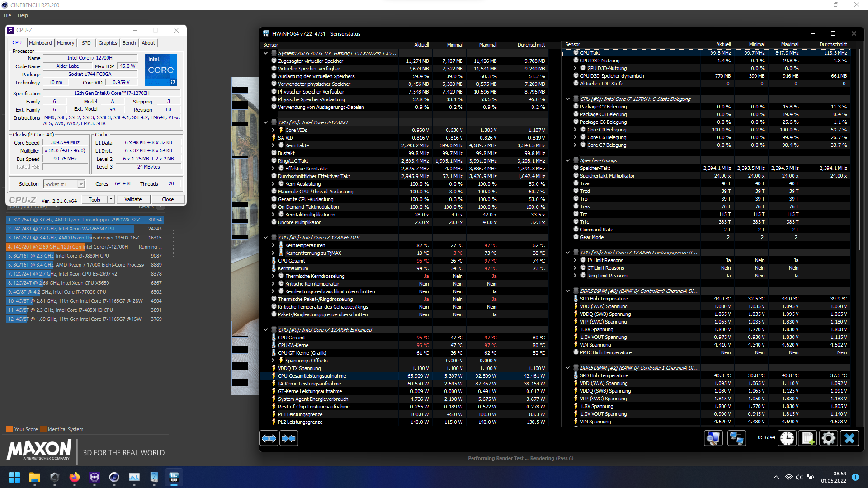
Task: Select the CPU-Gesamtleistungsaufnahme sensor row
Action: click(x=312, y=376)
